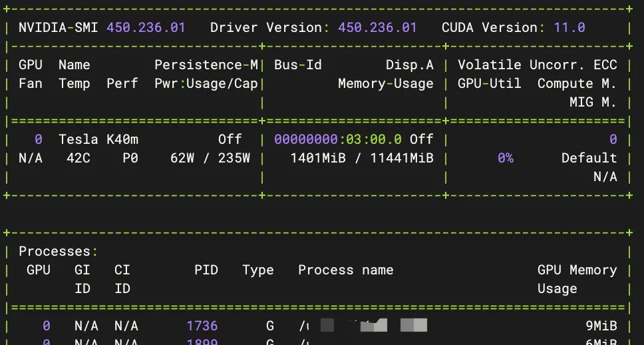Click the memory usage 1401MiB / 11441MiB
644x345 pixels.
pos(361,158)
